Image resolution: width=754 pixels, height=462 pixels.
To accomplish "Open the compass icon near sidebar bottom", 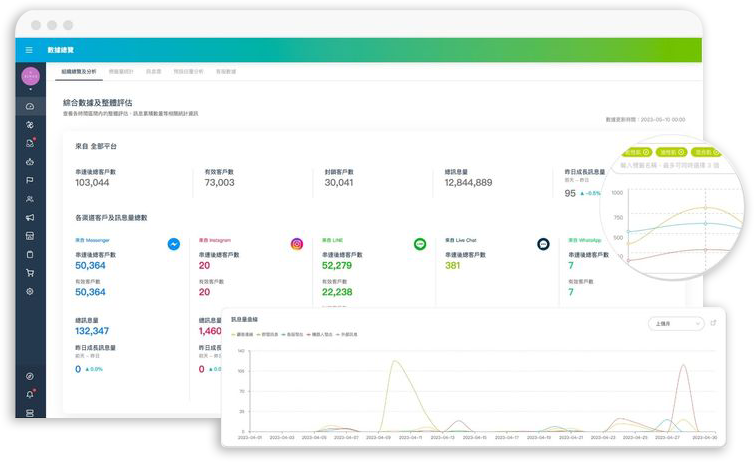I will (30, 376).
